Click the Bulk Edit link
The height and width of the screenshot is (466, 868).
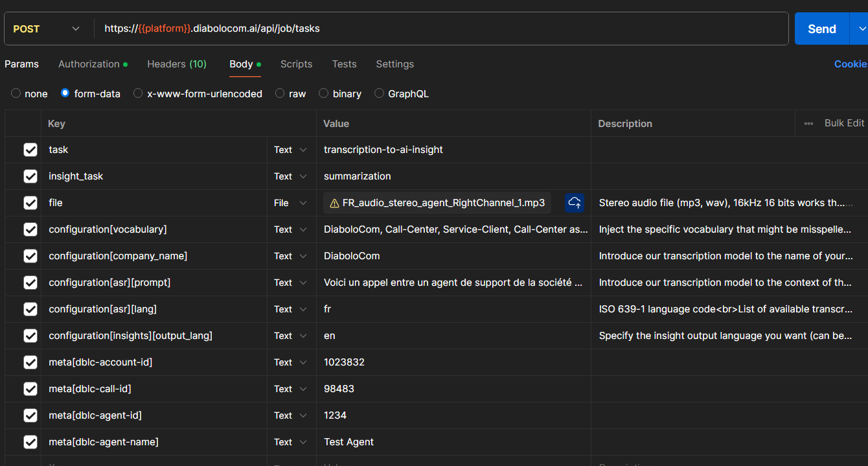pos(844,123)
